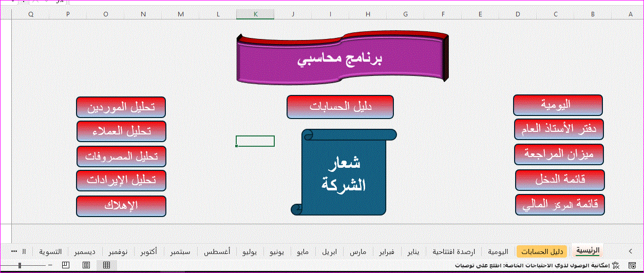Switch to the دليل الحسابات sheet tab
Screen dimensions: 644x273
tap(542, 251)
